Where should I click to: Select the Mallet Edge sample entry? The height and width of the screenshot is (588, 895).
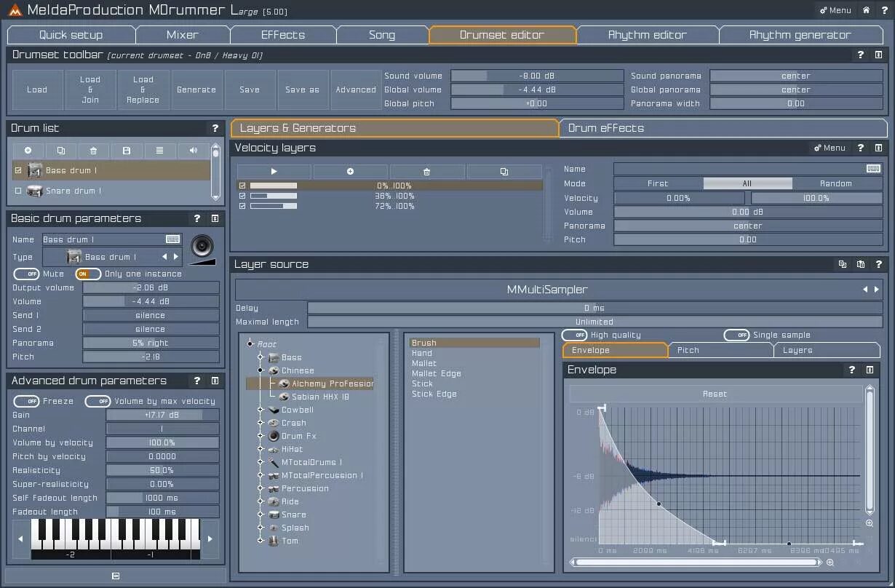click(x=437, y=373)
